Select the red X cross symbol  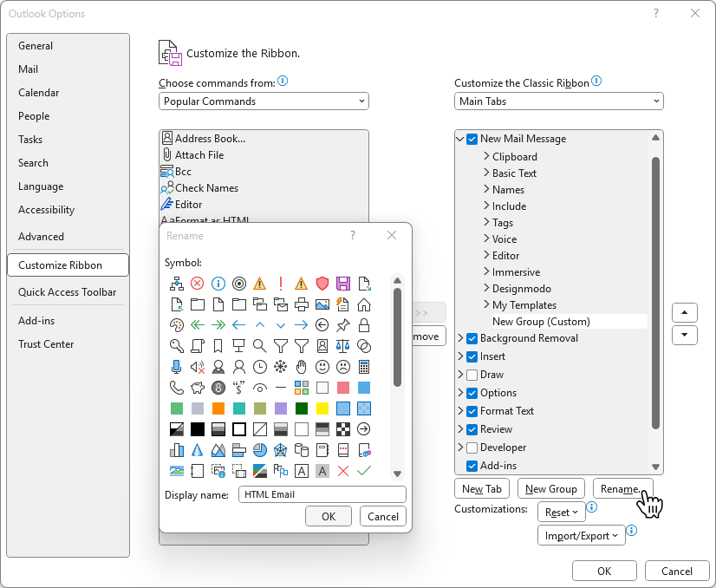(343, 471)
